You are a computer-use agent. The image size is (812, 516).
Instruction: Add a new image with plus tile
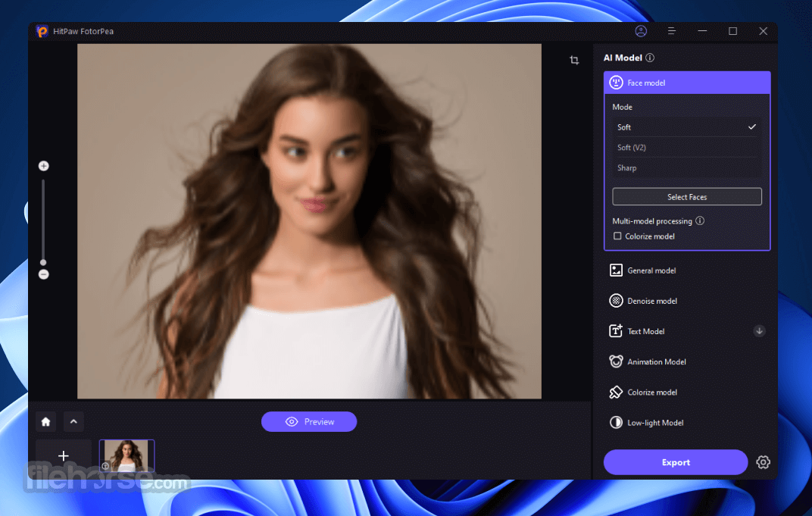click(63, 456)
